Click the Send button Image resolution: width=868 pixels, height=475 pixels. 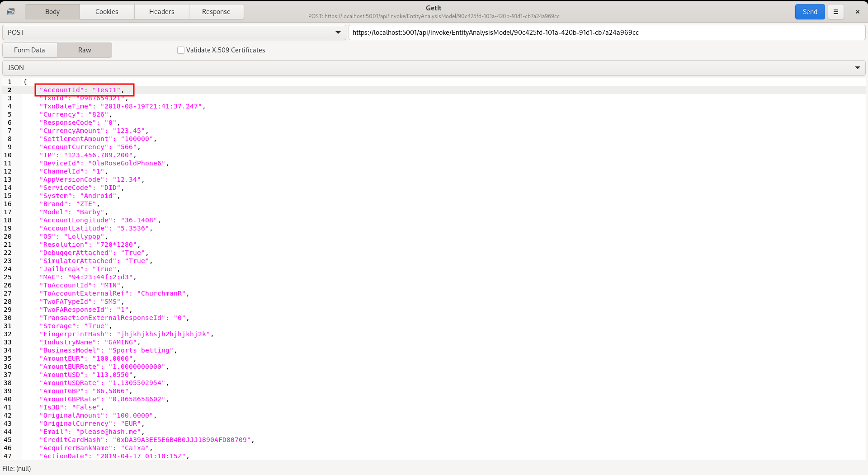(810, 12)
